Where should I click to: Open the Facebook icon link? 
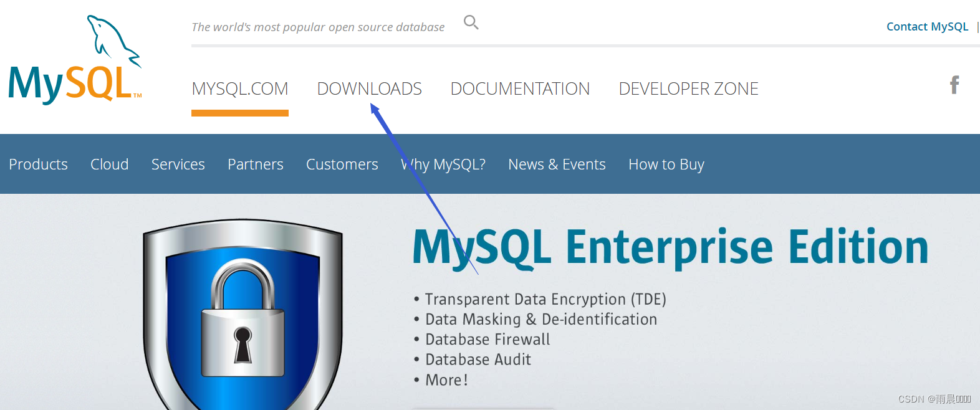click(954, 85)
